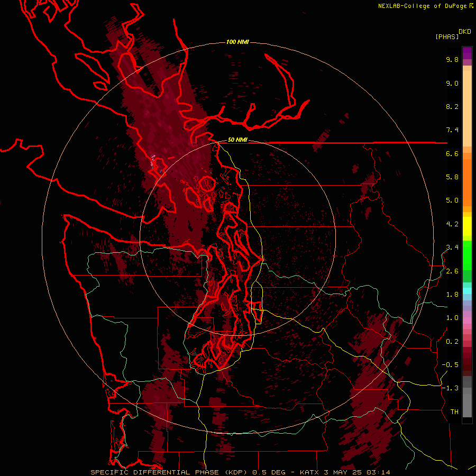476x476 pixels.
Task: Click the pink color bar segment beside 1.0
Action: click(x=467, y=321)
